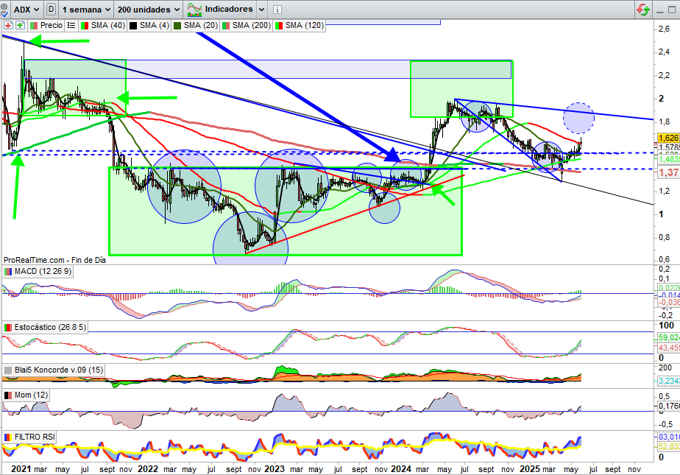Image resolution: width=680 pixels, height=475 pixels.
Task: Open the Precio label settings
Action: pos(51,26)
